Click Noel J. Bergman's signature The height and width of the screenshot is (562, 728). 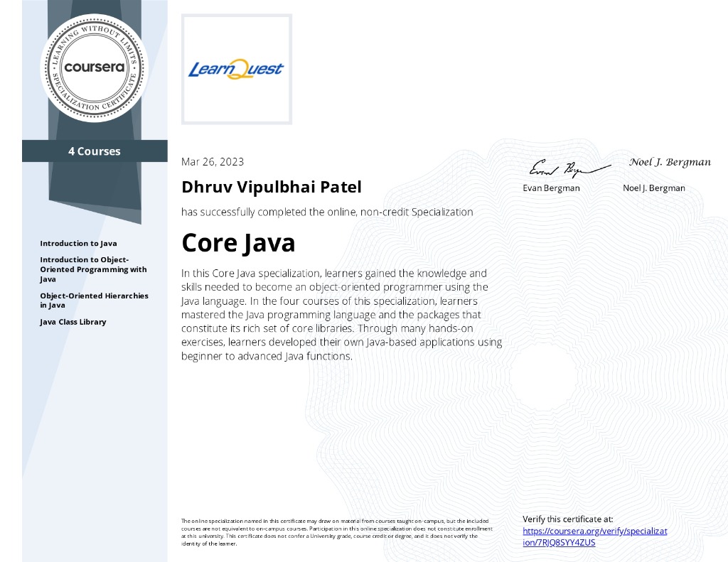tap(669, 162)
